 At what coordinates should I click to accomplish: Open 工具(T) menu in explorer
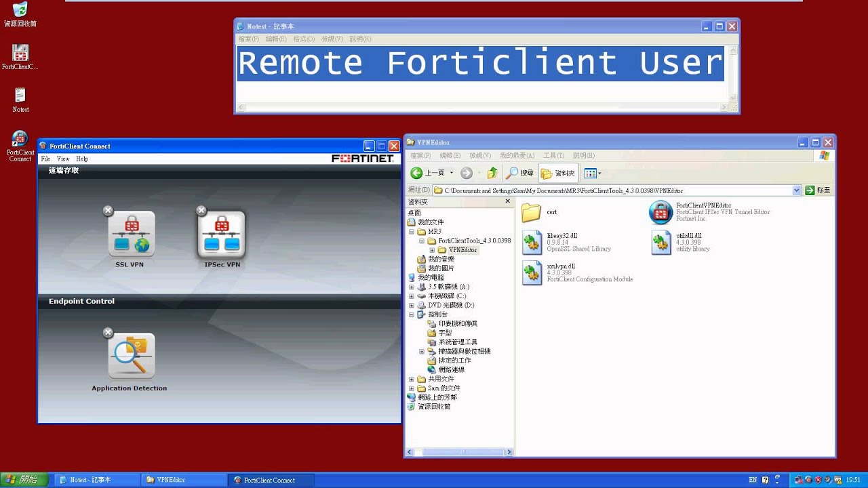coord(553,155)
